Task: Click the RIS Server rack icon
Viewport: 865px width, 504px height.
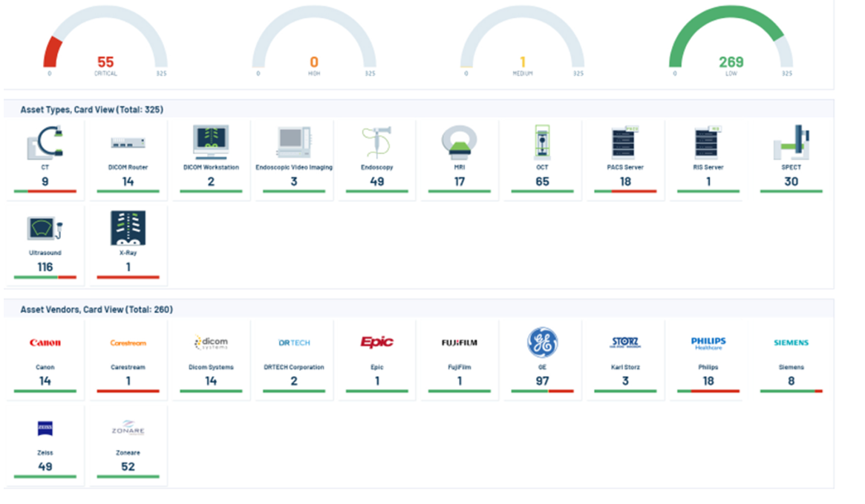Action: (708, 143)
